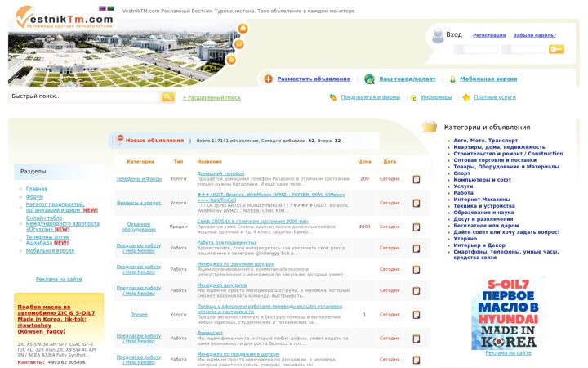Click the Быстрый поиск input field
Image resolution: width=588 pixels, height=368 pixels.
(x=84, y=96)
